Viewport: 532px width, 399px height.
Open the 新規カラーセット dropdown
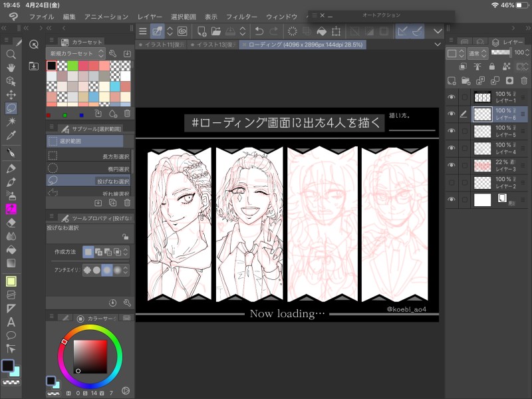[x=75, y=54]
